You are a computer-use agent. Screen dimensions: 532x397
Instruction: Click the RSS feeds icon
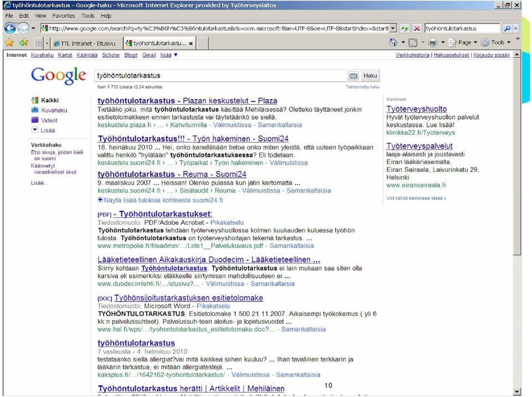(413, 43)
